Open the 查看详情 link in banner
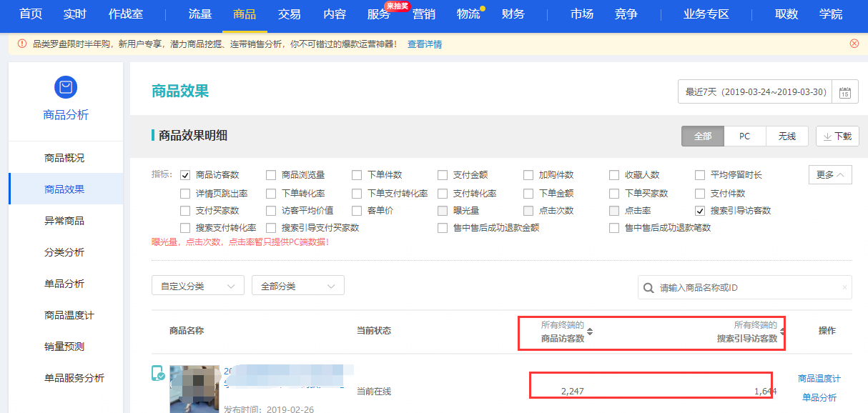Image resolution: width=868 pixels, height=413 pixels. pos(425,44)
